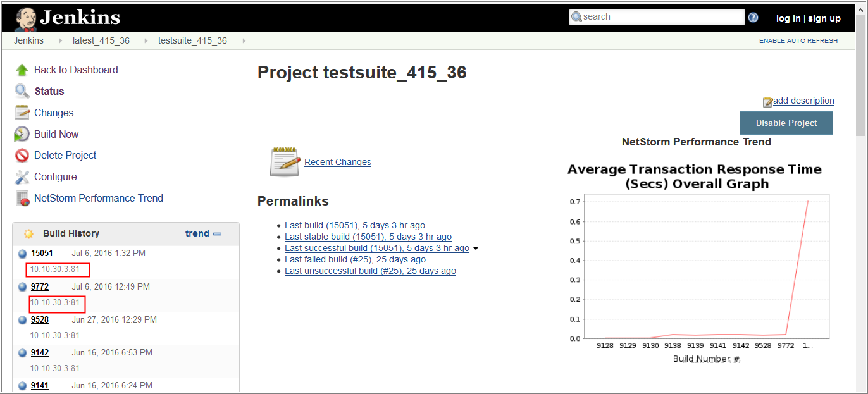Open build 9142 in Build History
Screen dimensions: 868x394
(40, 352)
